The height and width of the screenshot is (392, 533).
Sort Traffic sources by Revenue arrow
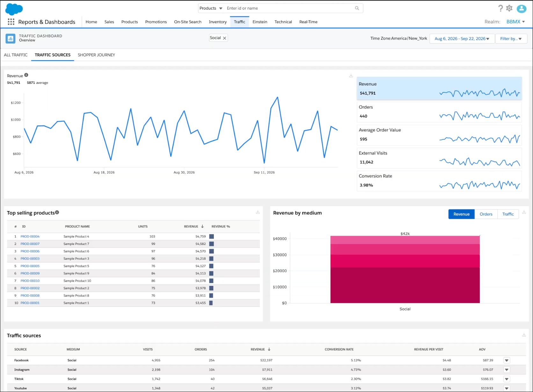(269, 349)
